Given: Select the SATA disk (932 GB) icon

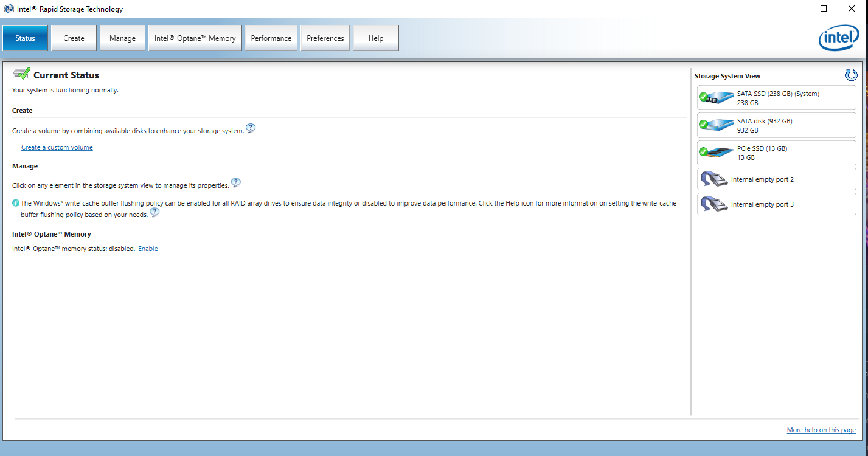Looking at the screenshot, I should [x=717, y=125].
